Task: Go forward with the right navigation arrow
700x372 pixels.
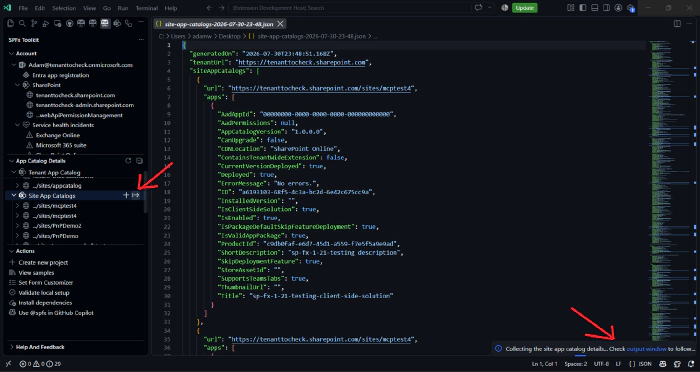Action: (221, 8)
